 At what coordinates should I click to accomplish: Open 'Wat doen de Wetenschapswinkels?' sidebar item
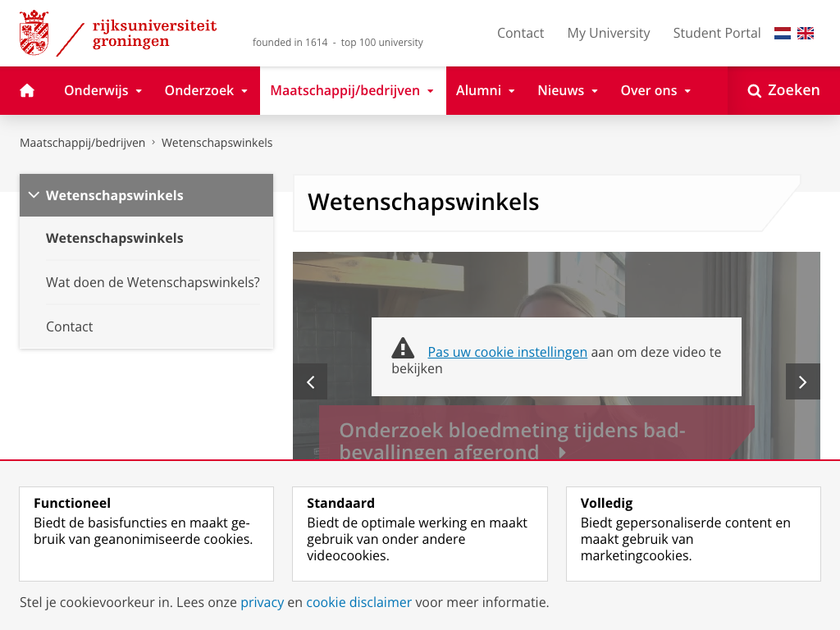click(153, 282)
